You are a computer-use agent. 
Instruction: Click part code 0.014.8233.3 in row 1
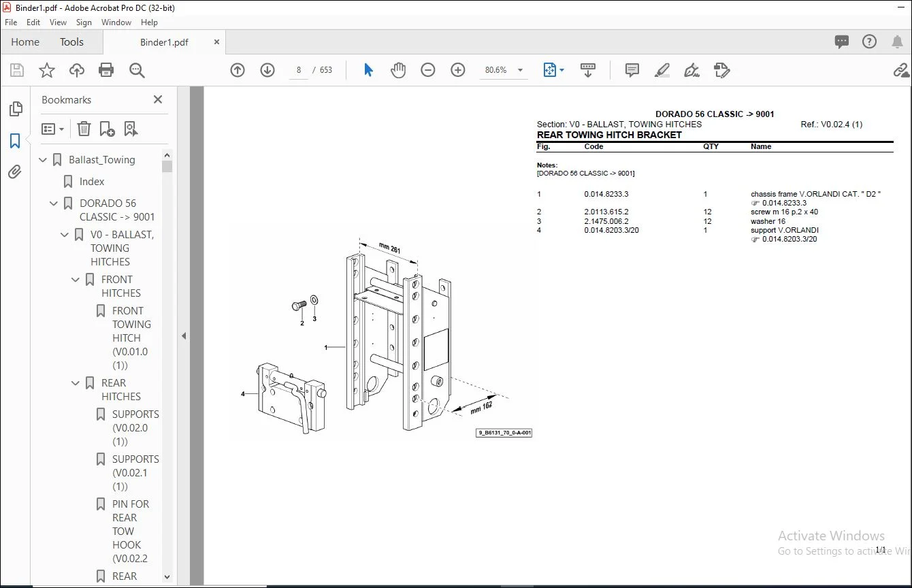click(606, 194)
